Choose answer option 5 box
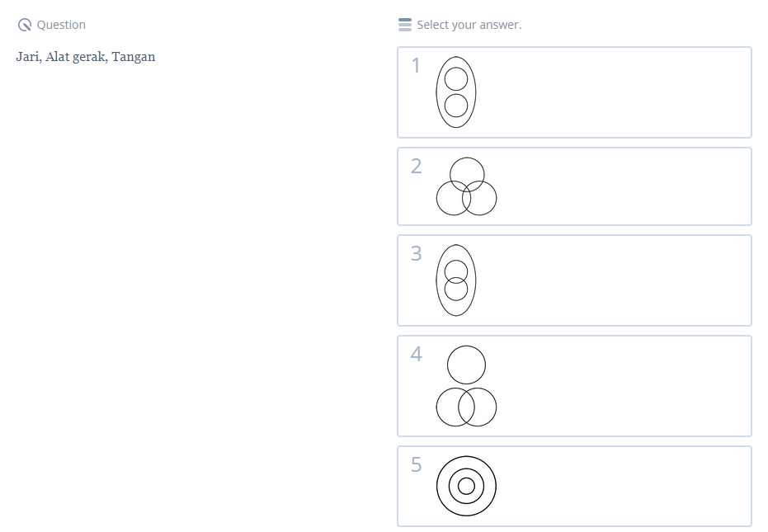The image size is (768, 532). click(610, 486)
